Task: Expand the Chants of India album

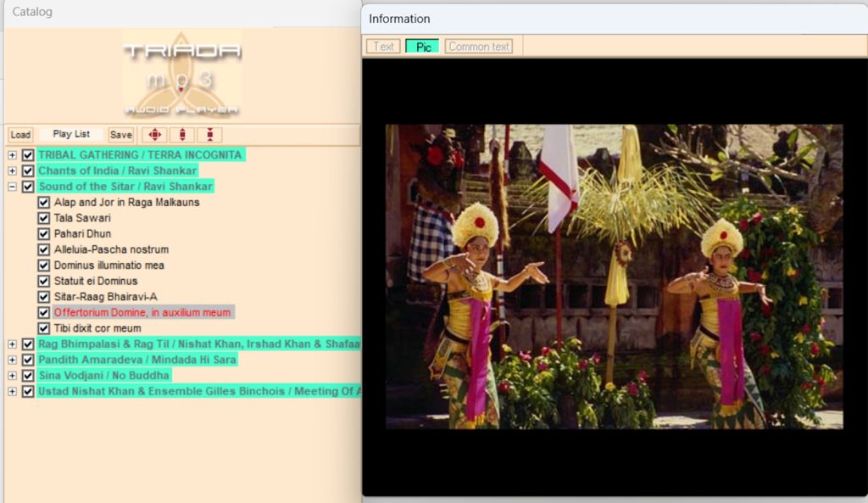Action: click(x=12, y=171)
